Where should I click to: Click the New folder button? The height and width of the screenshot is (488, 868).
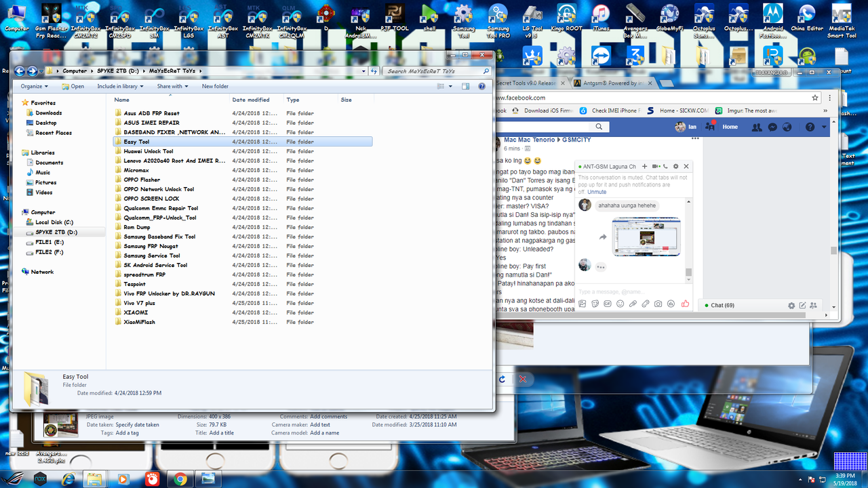pyautogui.click(x=215, y=86)
